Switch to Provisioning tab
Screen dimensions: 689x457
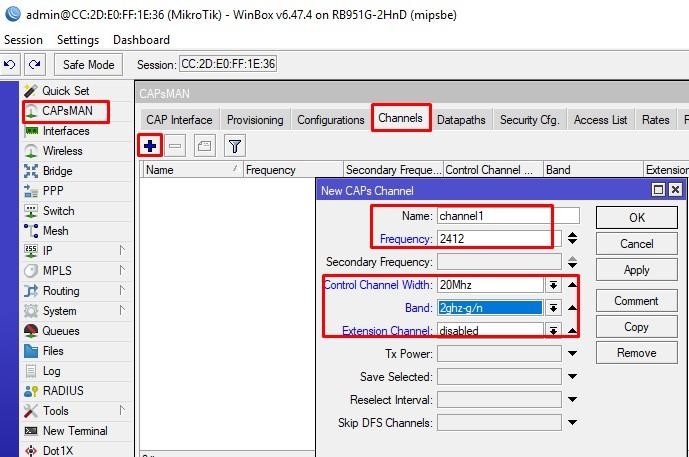255,120
